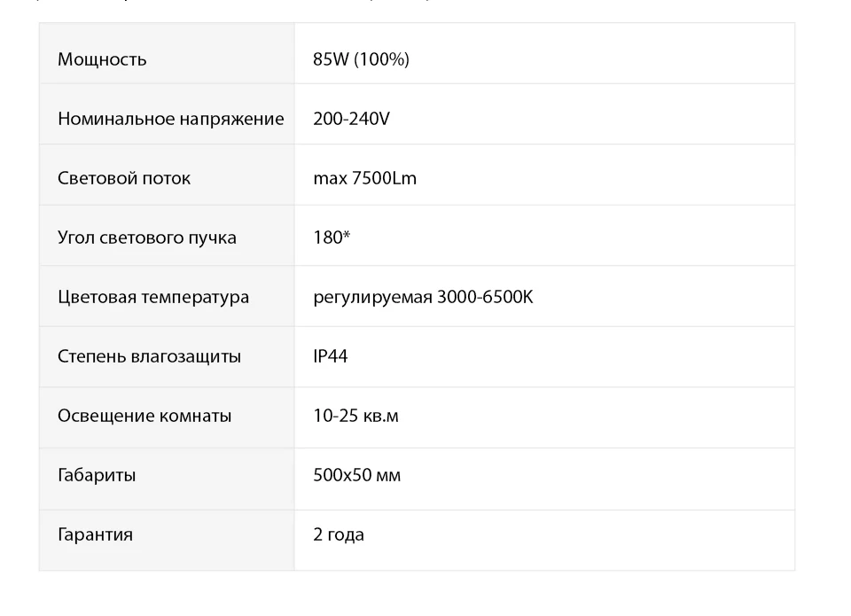Select the 'IP44' protection rating value
Viewport: 851px width, 616px height.
331,356
